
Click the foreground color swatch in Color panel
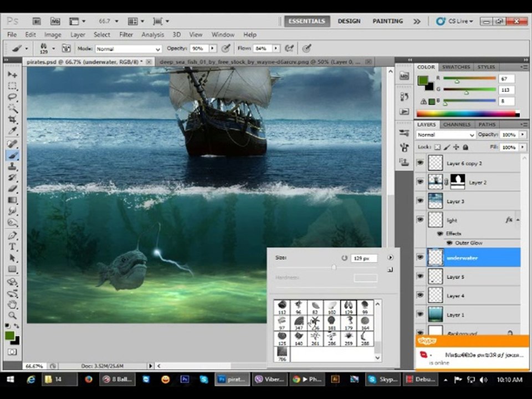click(x=422, y=80)
